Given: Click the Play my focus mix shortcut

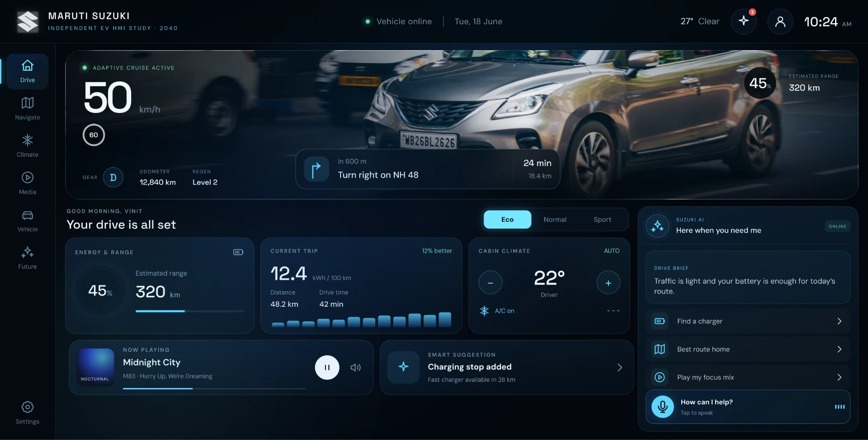Looking at the screenshot, I should click(748, 377).
